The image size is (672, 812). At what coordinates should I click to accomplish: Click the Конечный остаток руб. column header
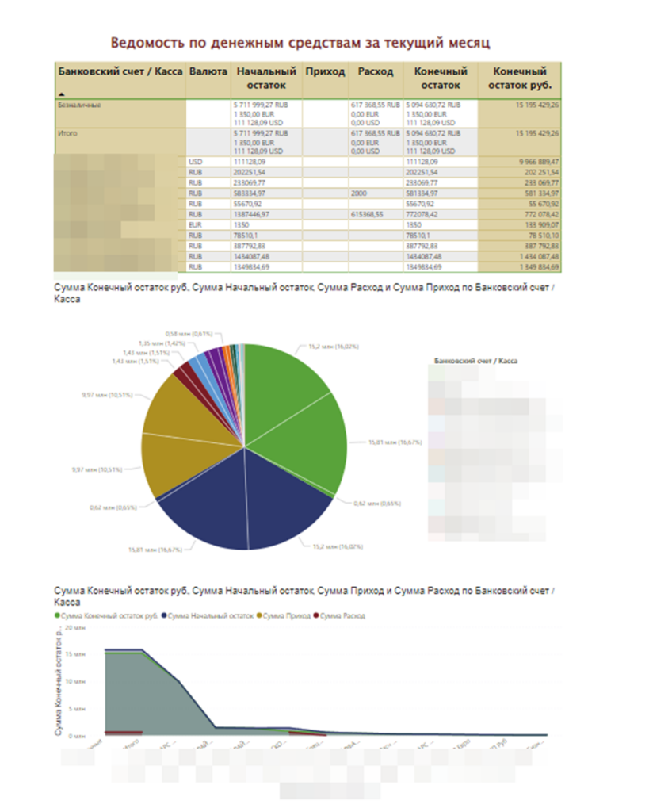pos(520,79)
